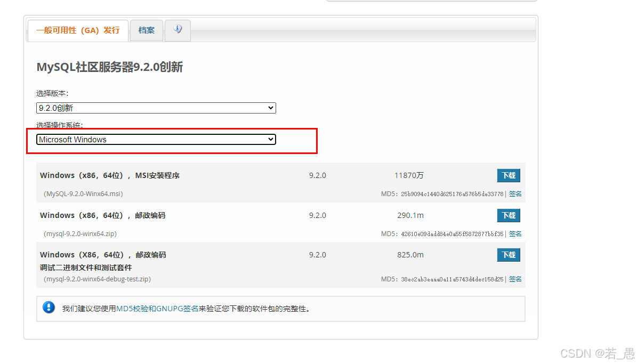
Task: Follow the MD5校验和GNUPG签名 link
Action: 157,309
